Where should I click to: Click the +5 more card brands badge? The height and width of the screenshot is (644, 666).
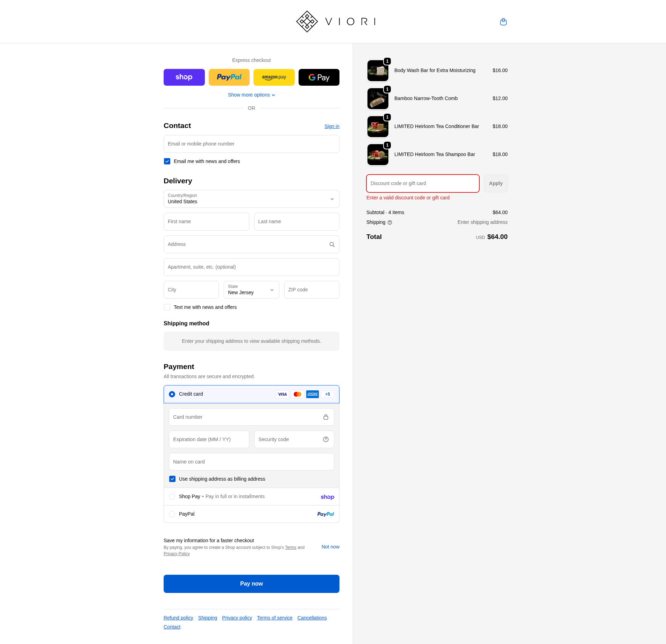[327, 394]
